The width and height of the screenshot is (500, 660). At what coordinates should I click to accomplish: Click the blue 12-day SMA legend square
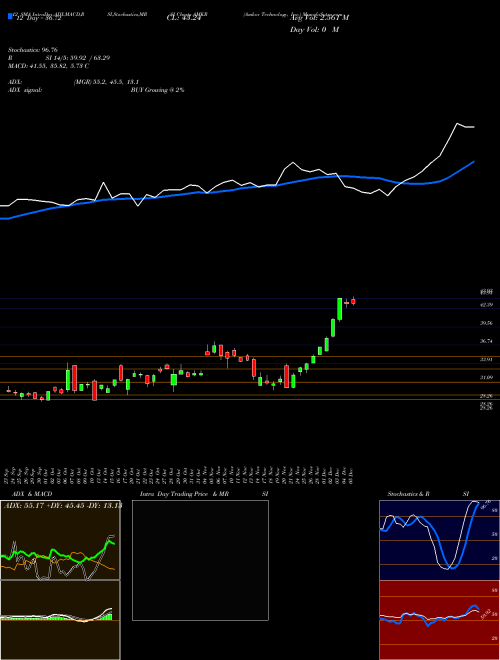[x=10, y=17]
